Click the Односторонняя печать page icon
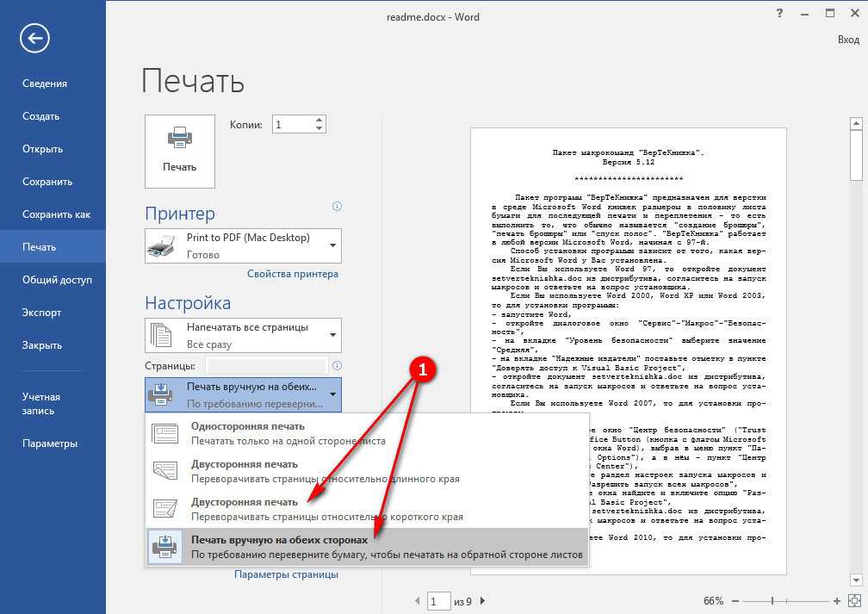This screenshot has width=868, height=614. pos(165,433)
